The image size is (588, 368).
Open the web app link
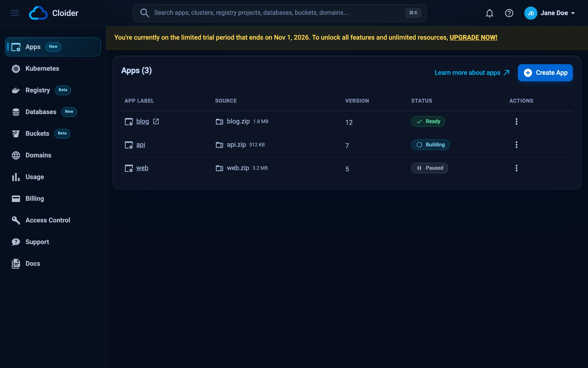tap(142, 168)
